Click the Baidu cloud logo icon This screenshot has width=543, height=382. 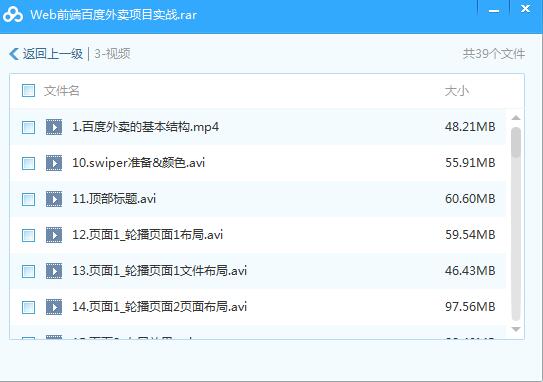(x=13, y=14)
